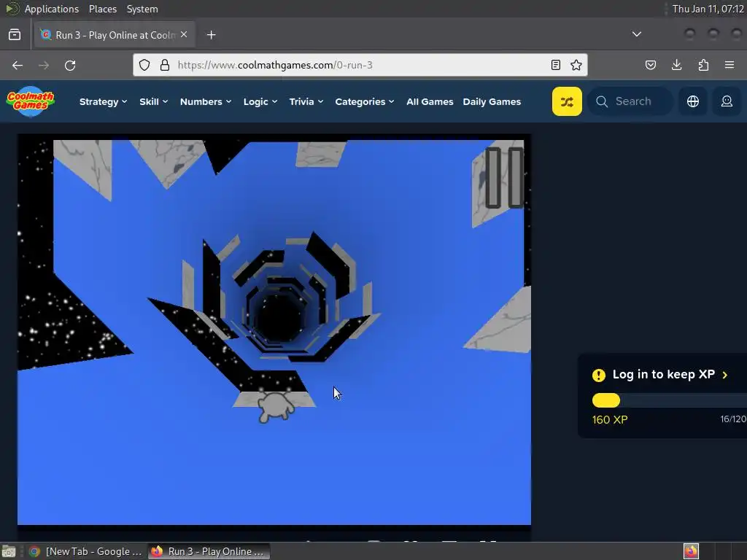Image resolution: width=747 pixels, height=560 pixels.
Task: Click the Search input field
Action: tap(631, 101)
